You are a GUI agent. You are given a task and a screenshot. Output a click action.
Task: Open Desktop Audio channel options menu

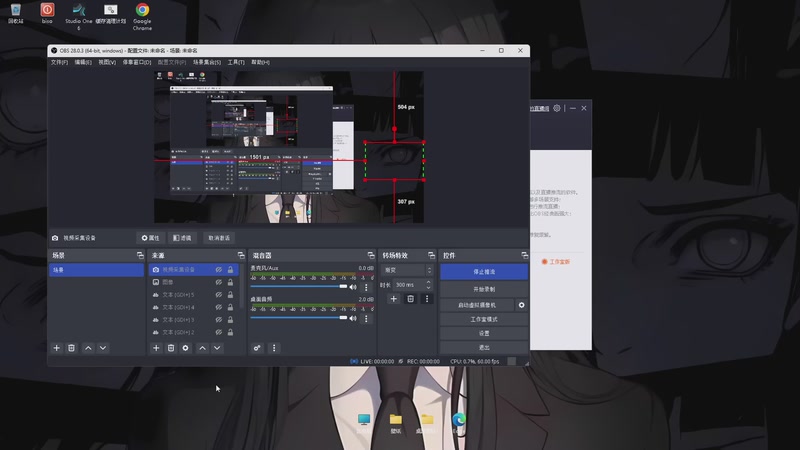pos(366,318)
